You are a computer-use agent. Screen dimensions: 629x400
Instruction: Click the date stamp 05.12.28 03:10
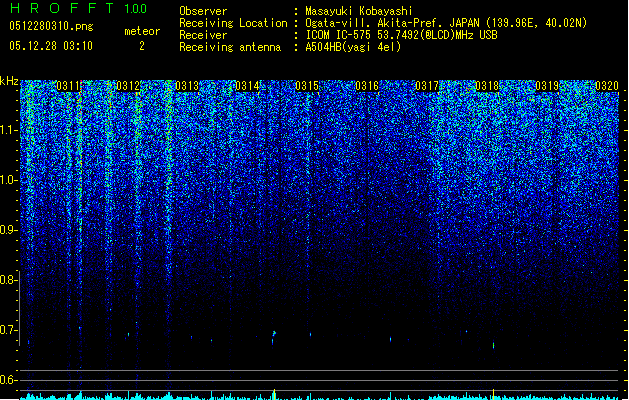(51, 46)
